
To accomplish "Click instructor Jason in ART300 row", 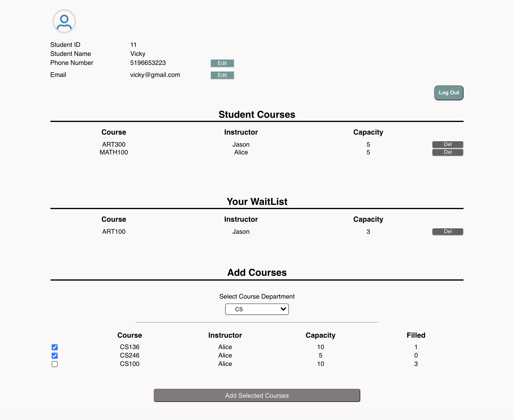I will pos(241,145).
